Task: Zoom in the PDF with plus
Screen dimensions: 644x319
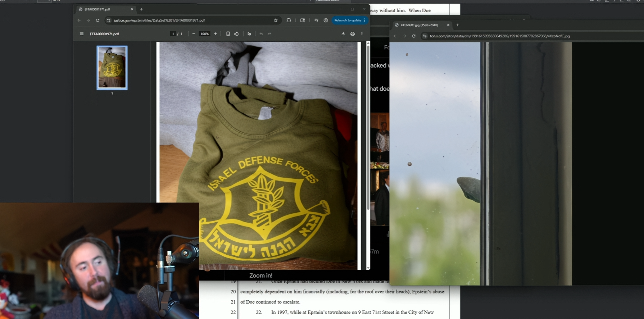Action: point(216,34)
